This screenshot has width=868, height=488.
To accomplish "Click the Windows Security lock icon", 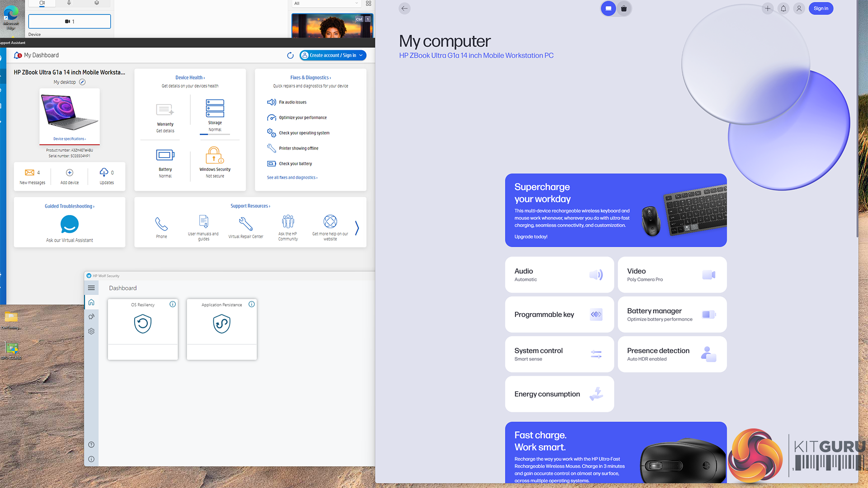I will [x=215, y=155].
